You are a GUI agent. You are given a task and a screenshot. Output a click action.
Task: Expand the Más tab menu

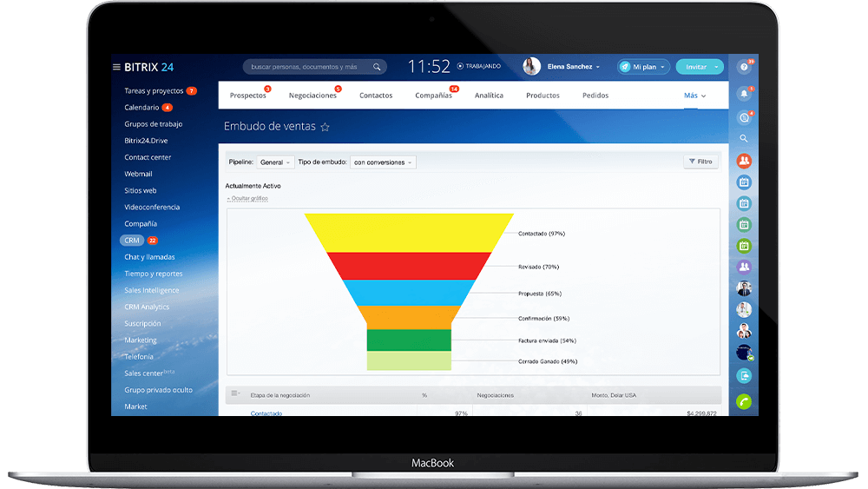coord(694,96)
